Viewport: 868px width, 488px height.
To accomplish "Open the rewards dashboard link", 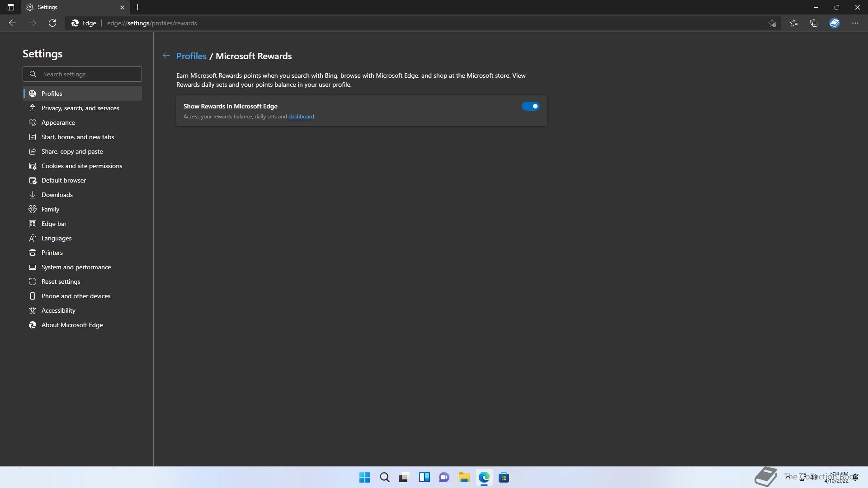I will (x=301, y=117).
